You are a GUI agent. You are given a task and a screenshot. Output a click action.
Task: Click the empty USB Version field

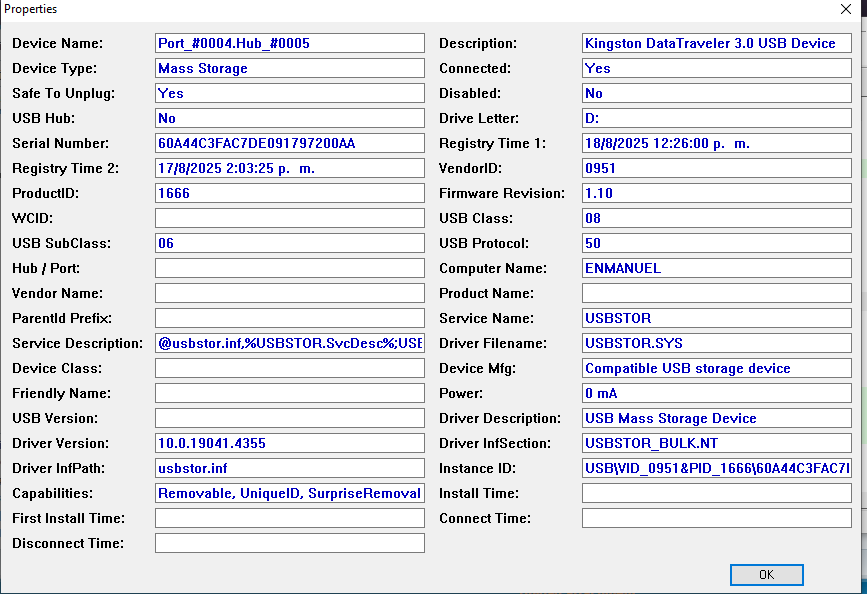click(290, 418)
